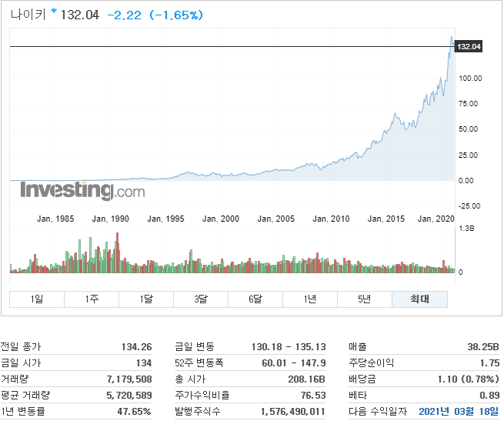Click the blue down arrow next to 나이키
This screenshot has height=421, width=504.
(54, 12)
